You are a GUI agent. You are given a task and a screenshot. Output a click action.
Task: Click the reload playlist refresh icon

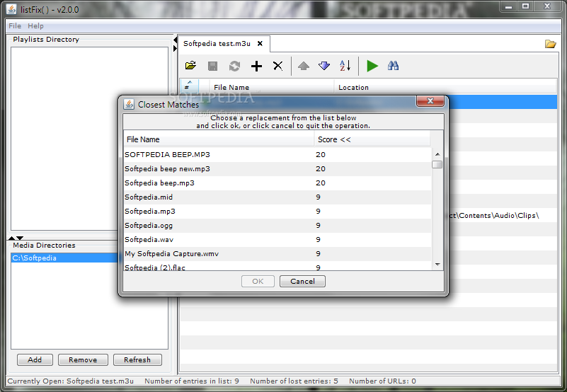(x=234, y=66)
